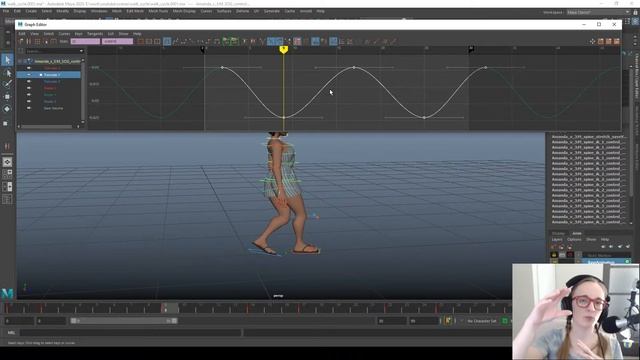Open Graph Editor Tangents menu

click(x=95, y=34)
